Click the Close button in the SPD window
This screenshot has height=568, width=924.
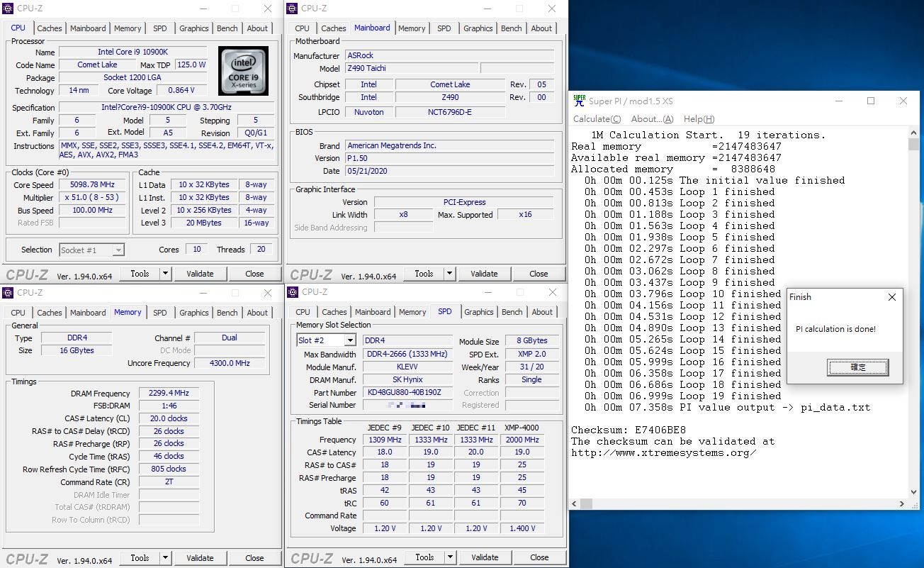(x=539, y=557)
